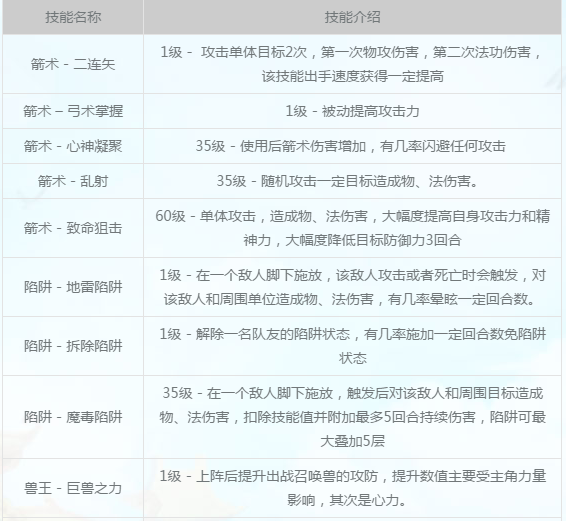Click the 技能介绍 column header
This screenshot has height=521, width=566.
point(352,17)
